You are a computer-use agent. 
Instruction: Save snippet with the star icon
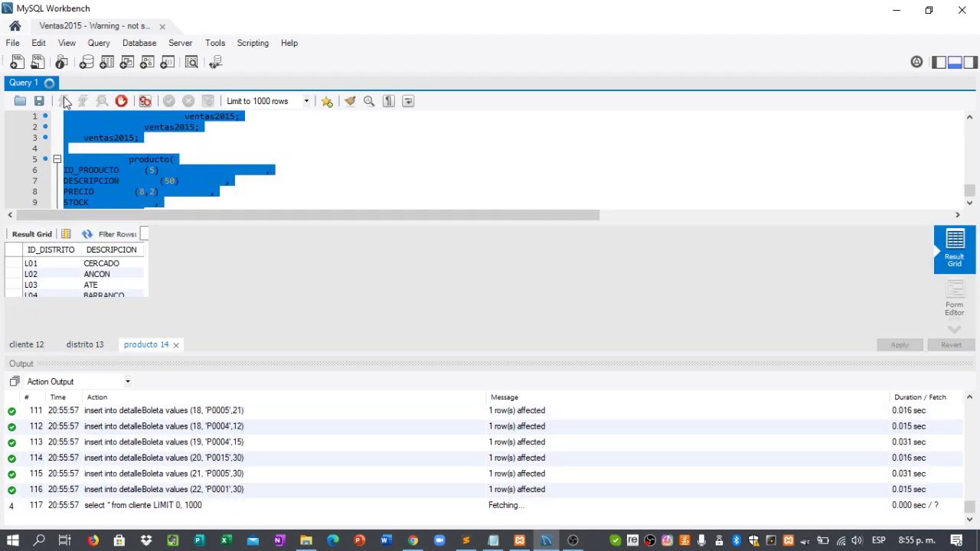tap(327, 101)
